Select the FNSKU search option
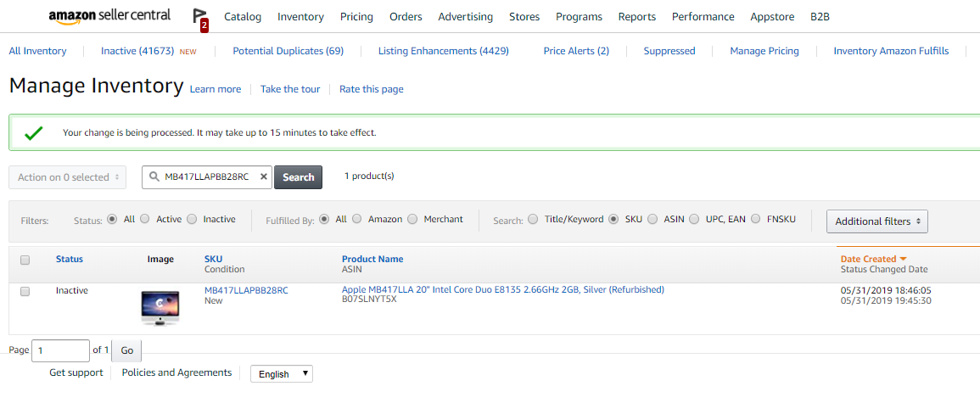 756,219
